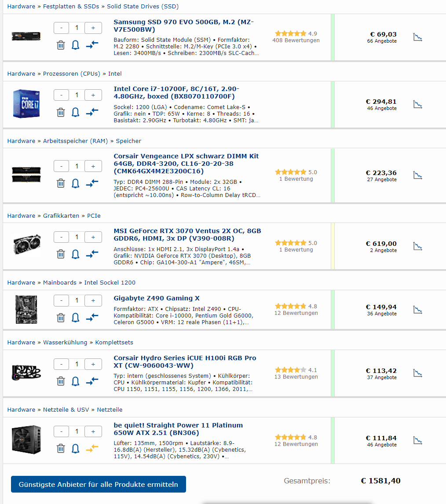Screen dimensions: 446x504
Task: Open price history graph for be quiet! PSU
Action: point(418,440)
